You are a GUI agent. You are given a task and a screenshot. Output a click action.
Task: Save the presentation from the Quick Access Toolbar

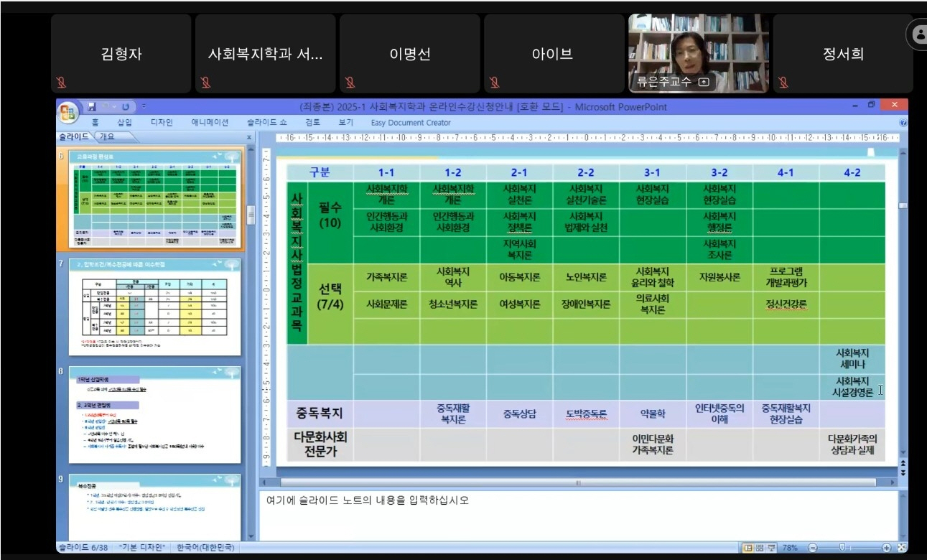tap(92, 106)
